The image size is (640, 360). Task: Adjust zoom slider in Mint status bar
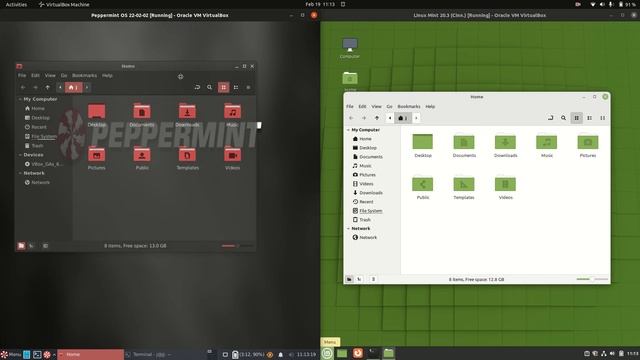[592, 279]
